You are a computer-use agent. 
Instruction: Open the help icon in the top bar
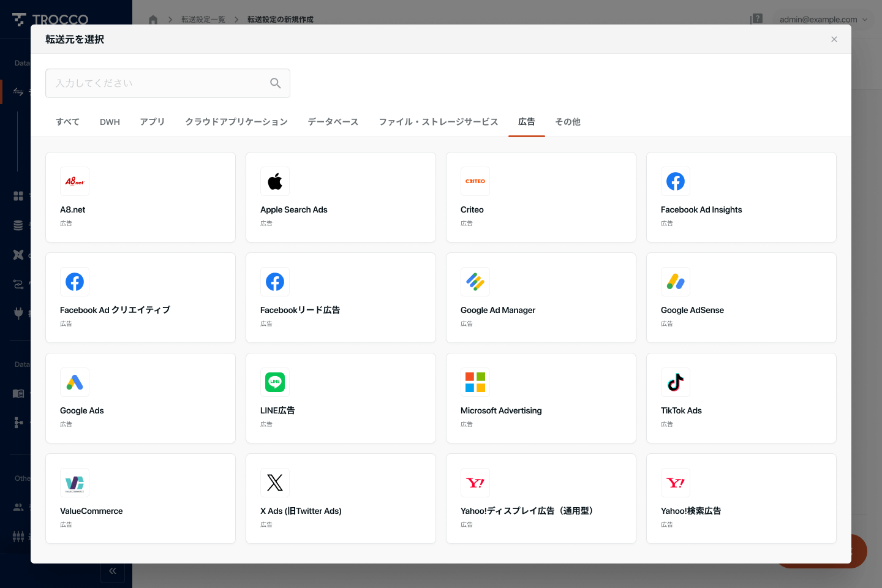757,19
